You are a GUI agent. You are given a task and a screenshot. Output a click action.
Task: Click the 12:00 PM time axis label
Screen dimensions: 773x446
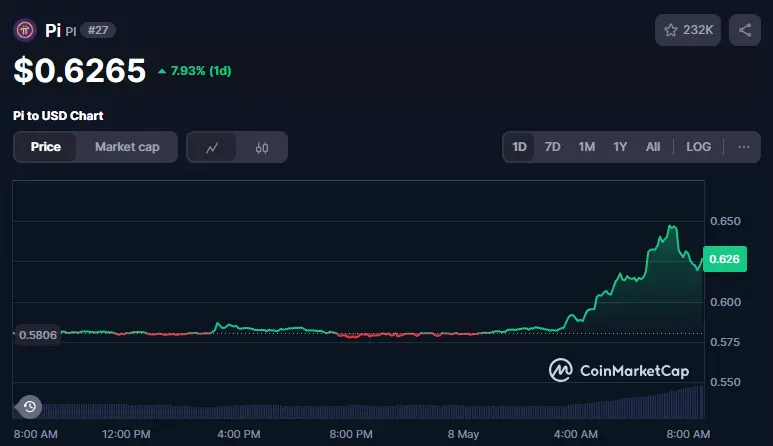click(x=126, y=434)
